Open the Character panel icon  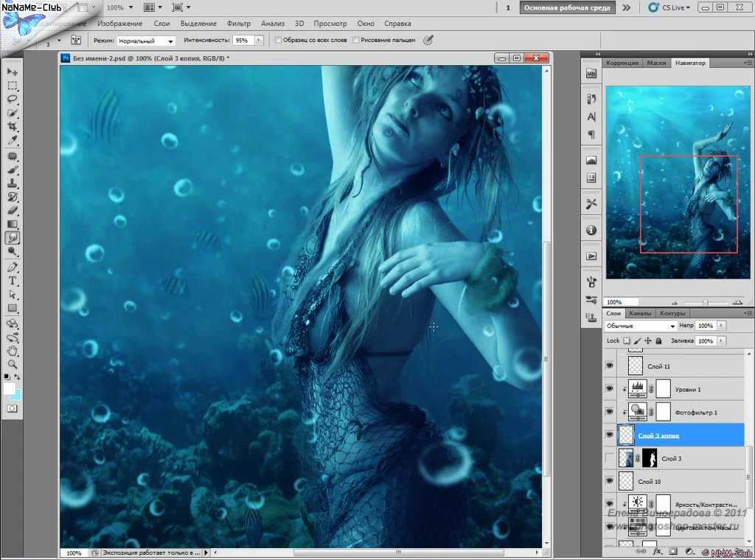(591, 116)
